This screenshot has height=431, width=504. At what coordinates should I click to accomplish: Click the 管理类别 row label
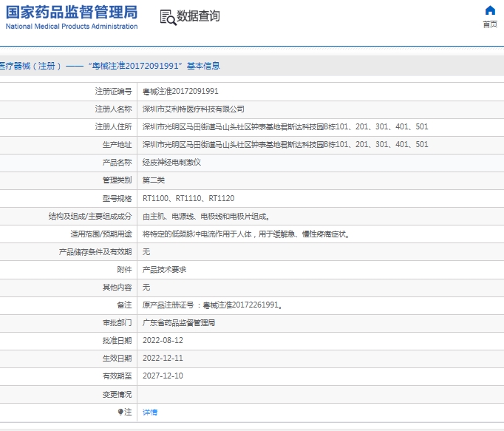(x=118, y=180)
